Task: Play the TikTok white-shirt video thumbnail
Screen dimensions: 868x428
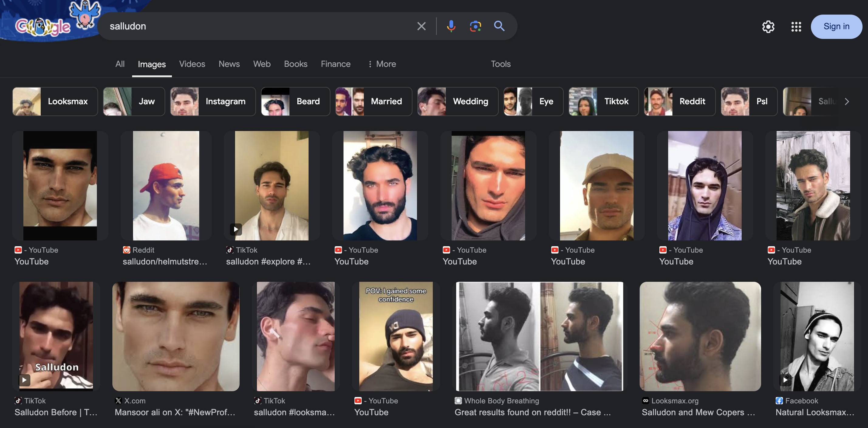Action: (271, 185)
